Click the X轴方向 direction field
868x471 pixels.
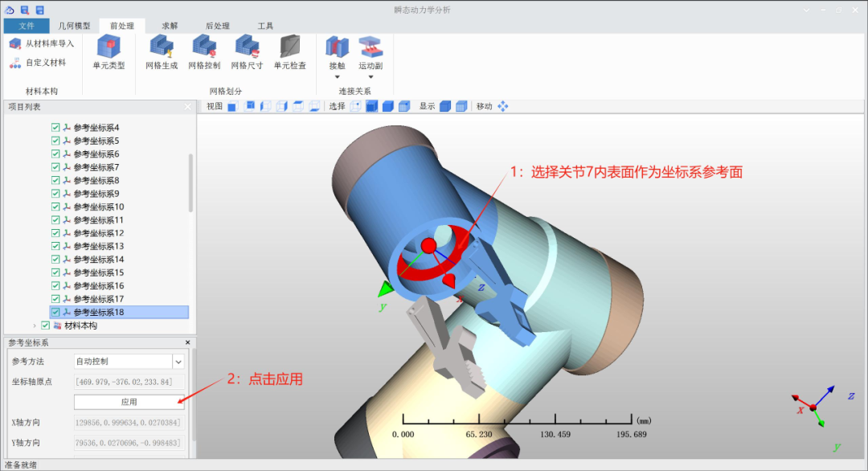[129, 422]
